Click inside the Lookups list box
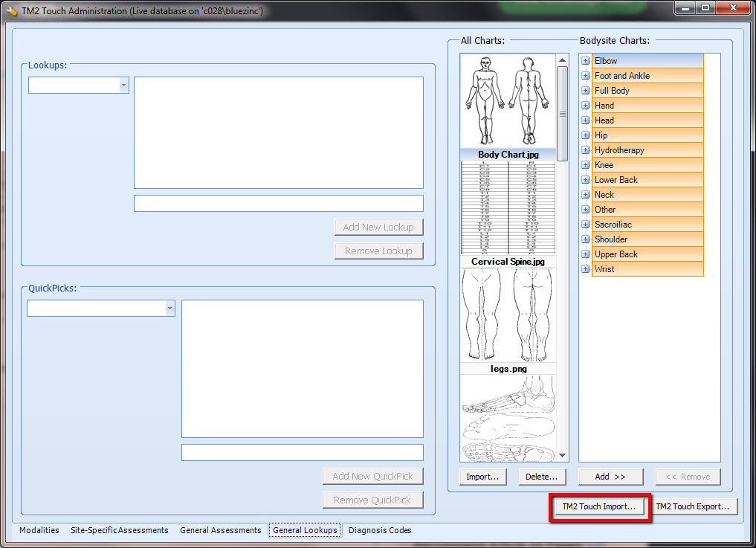This screenshot has height=548, width=756. 279,132
